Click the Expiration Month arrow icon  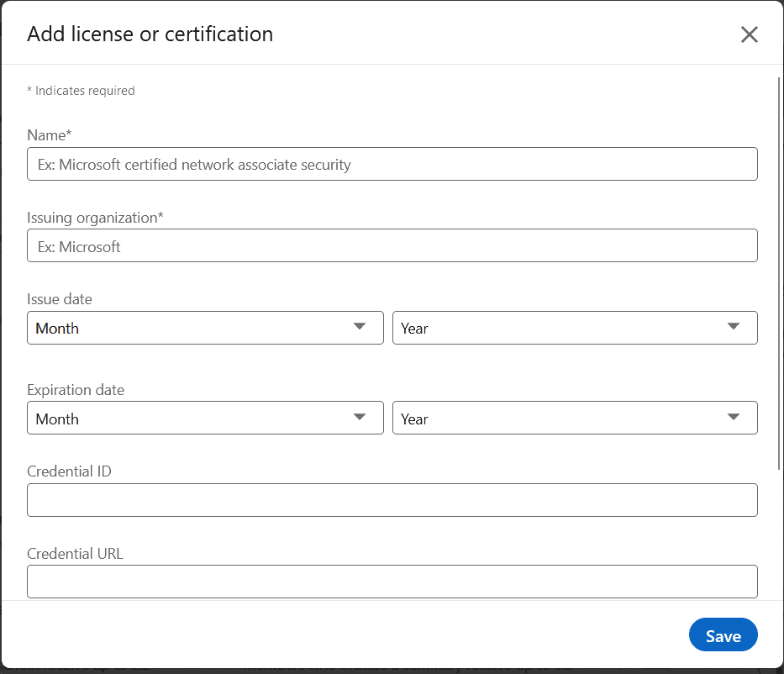point(360,417)
